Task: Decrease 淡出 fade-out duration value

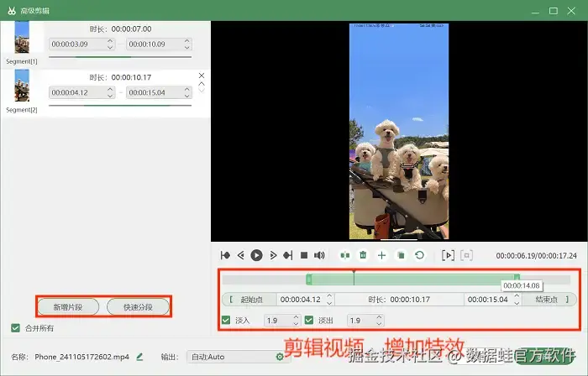Action: 379,323
